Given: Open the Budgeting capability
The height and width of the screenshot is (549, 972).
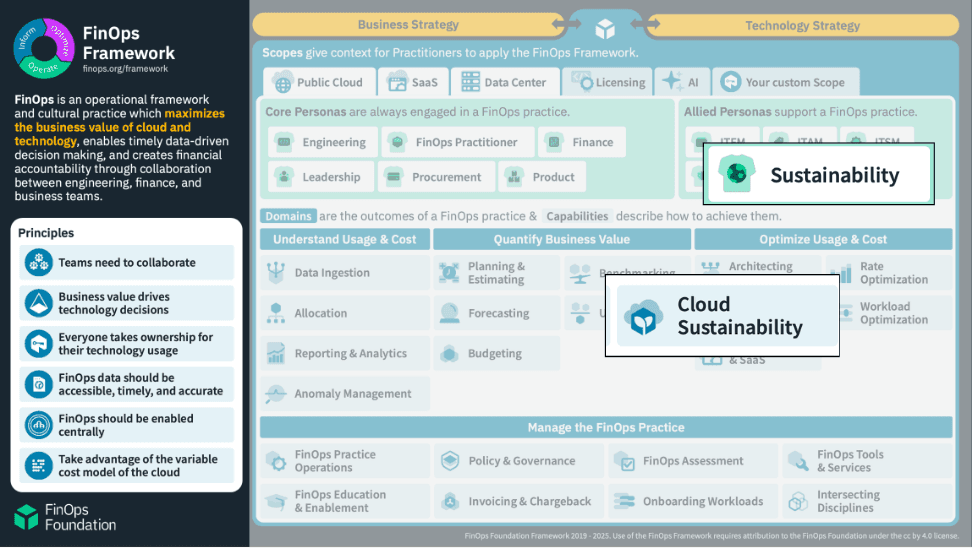Looking at the screenshot, I should coord(497,353).
